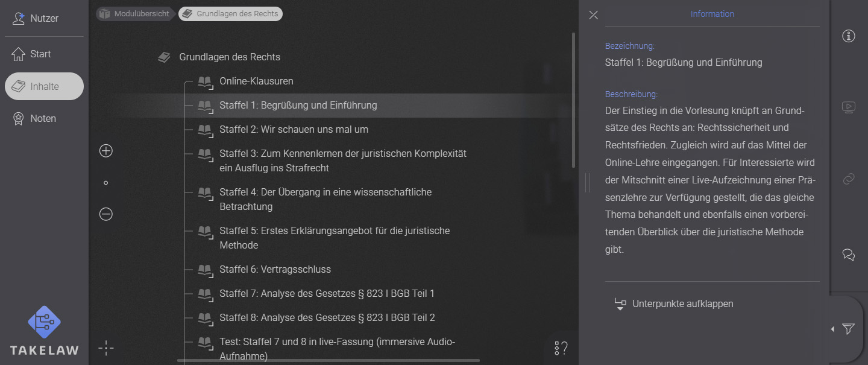Screen dimensions: 868x365
Task: Click the small circle zoom reset control
Action: click(105, 182)
